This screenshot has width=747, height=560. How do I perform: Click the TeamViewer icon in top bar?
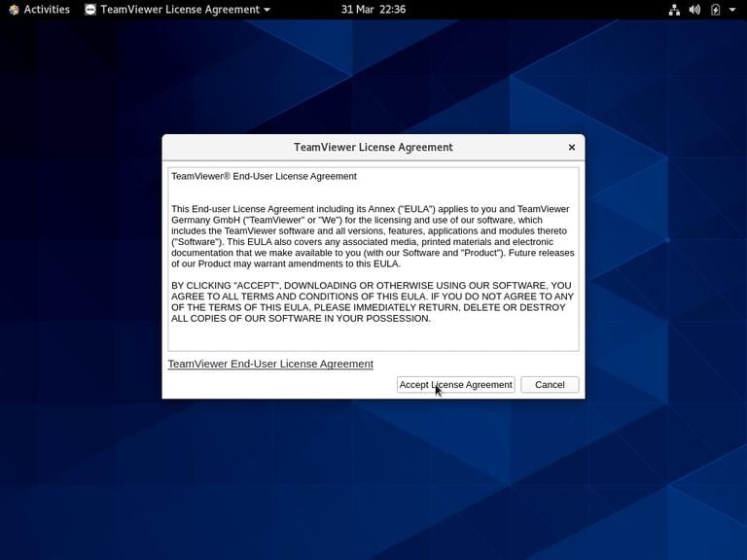(x=90, y=10)
